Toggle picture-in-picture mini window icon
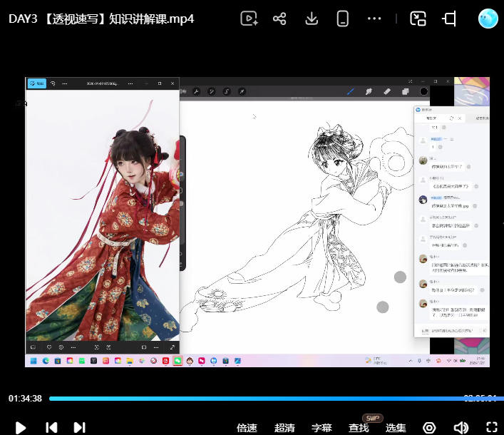Viewport: 504px width, 435px height. (418, 19)
